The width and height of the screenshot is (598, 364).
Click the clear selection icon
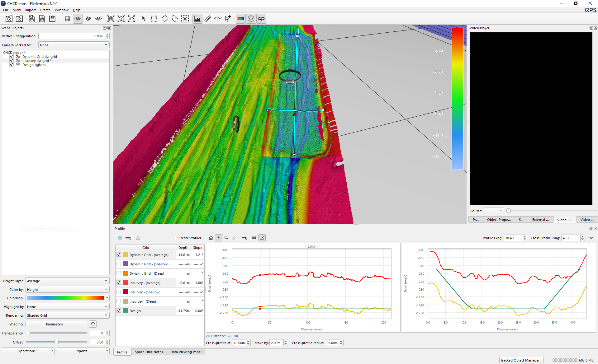click(x=185, y=19)
